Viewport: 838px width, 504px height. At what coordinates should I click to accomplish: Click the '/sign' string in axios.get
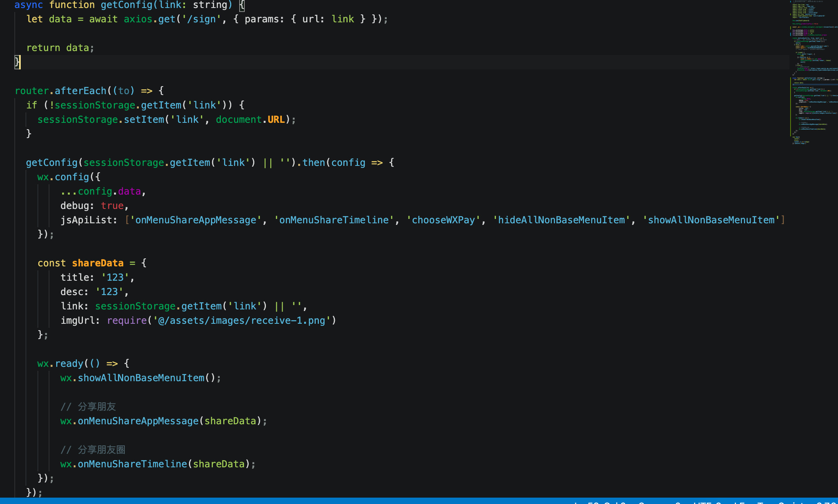click(x=201, y=19)
